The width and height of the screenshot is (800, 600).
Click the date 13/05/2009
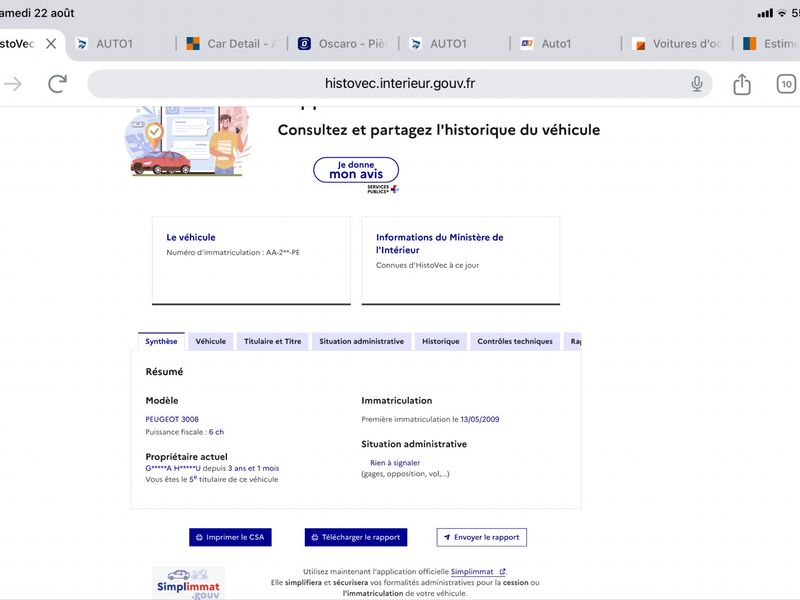tap(480, 419)
